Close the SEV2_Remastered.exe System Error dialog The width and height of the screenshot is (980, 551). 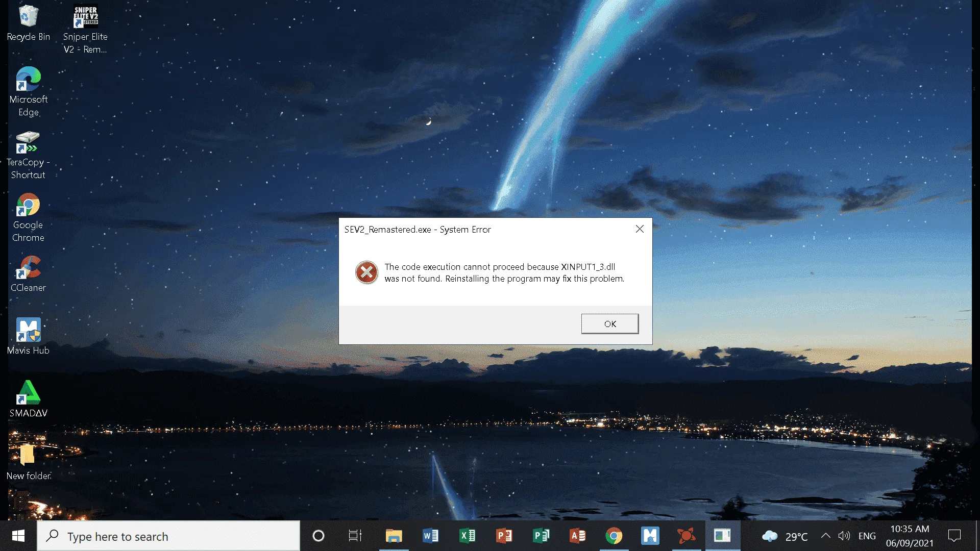click(x=640, y=229)
